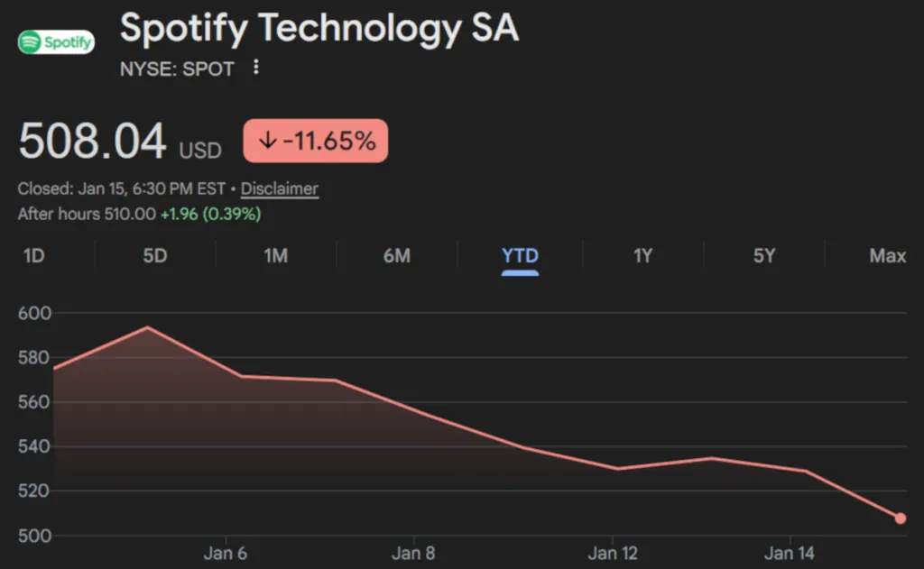Switch to the 6M range
The image size is (924, 569).
[x=398, y=256]
